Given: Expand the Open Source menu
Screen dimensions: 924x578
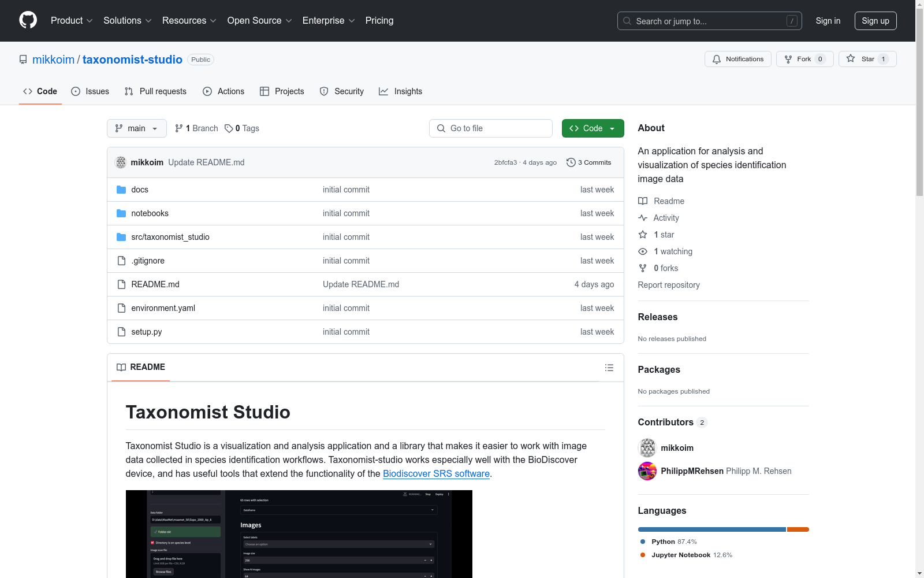Looking at the screenshot, I should click(260, 20).
